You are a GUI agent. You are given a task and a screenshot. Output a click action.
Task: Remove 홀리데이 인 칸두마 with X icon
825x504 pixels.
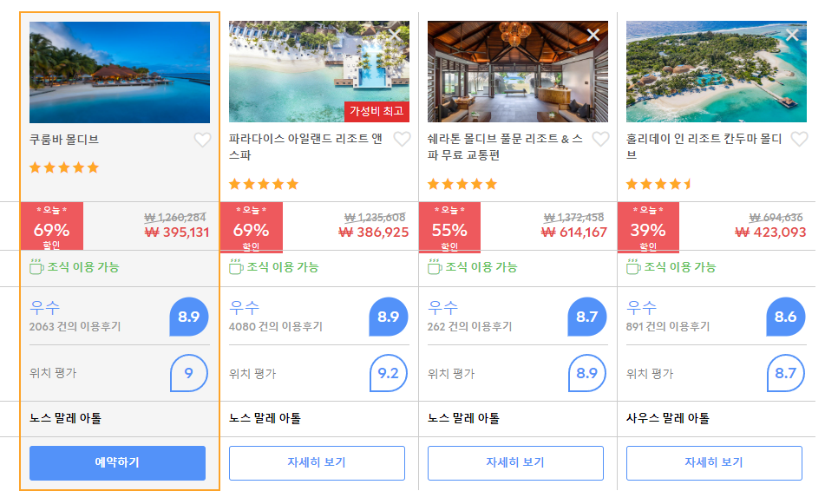pos(792,35)
